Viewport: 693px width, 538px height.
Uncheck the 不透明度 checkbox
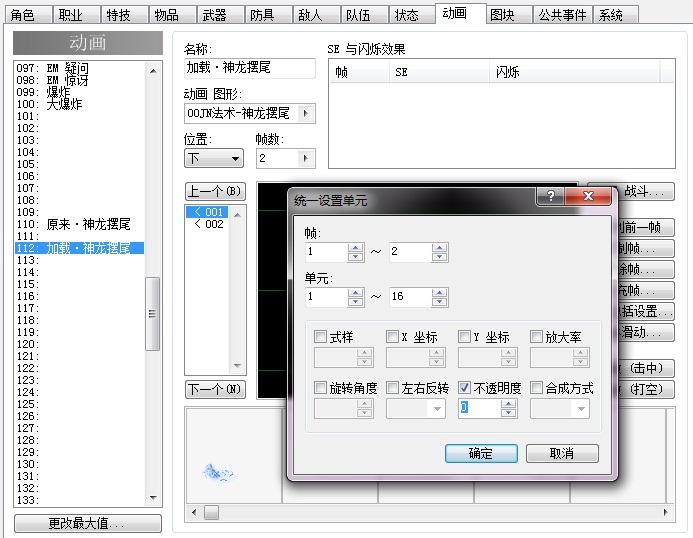465,388
